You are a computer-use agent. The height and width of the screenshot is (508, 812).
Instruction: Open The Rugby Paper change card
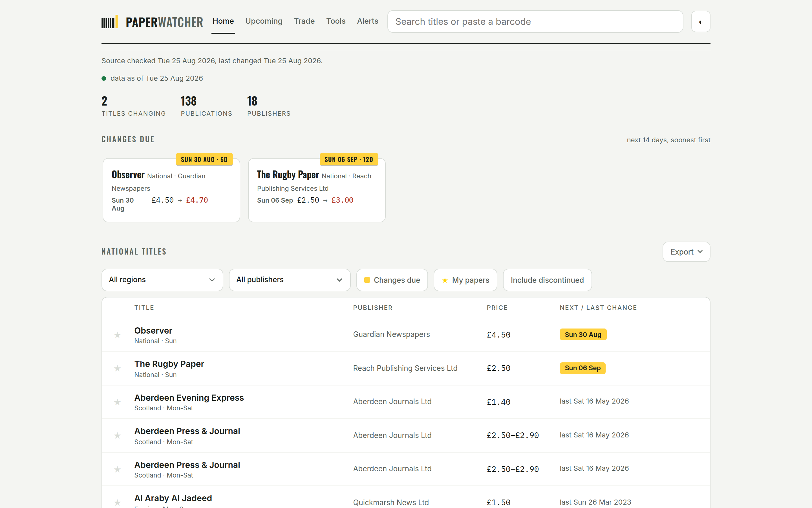(317, 190)
